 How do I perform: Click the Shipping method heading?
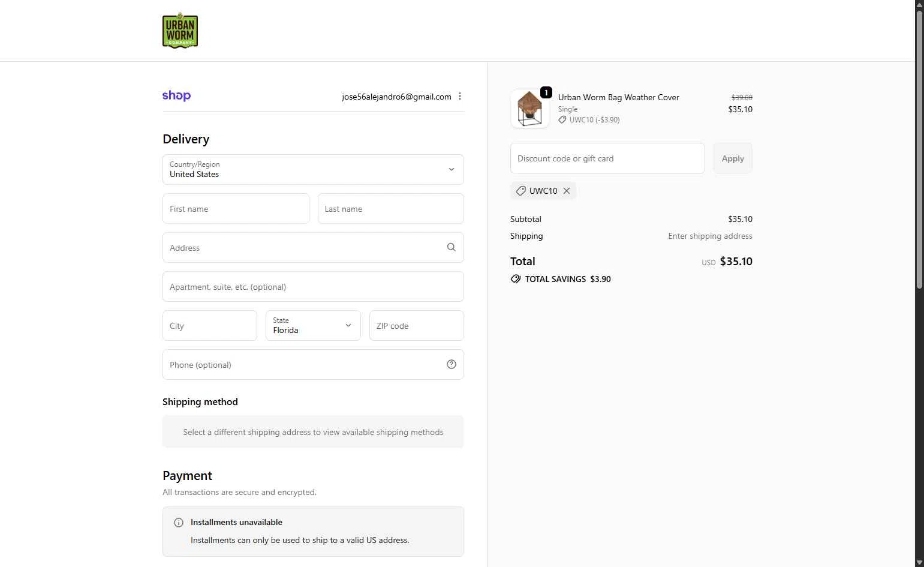pos(200,402)
